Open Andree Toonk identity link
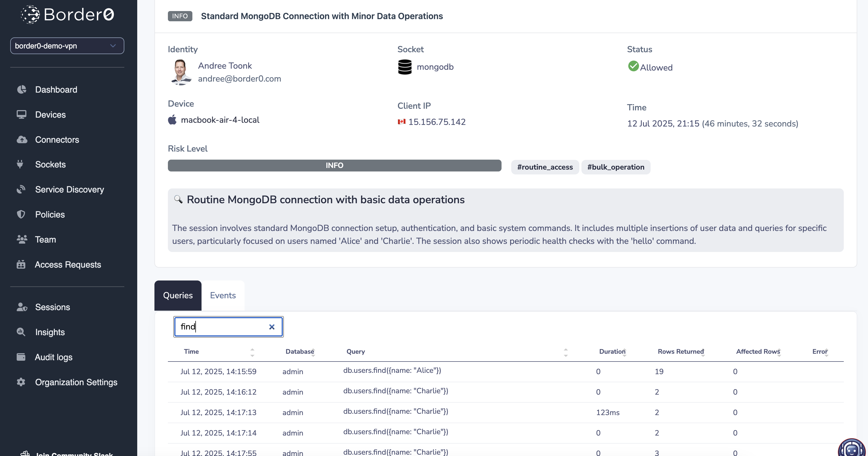Image resolution: width=868 pixels, height=456 pixels. click(225, 66)
